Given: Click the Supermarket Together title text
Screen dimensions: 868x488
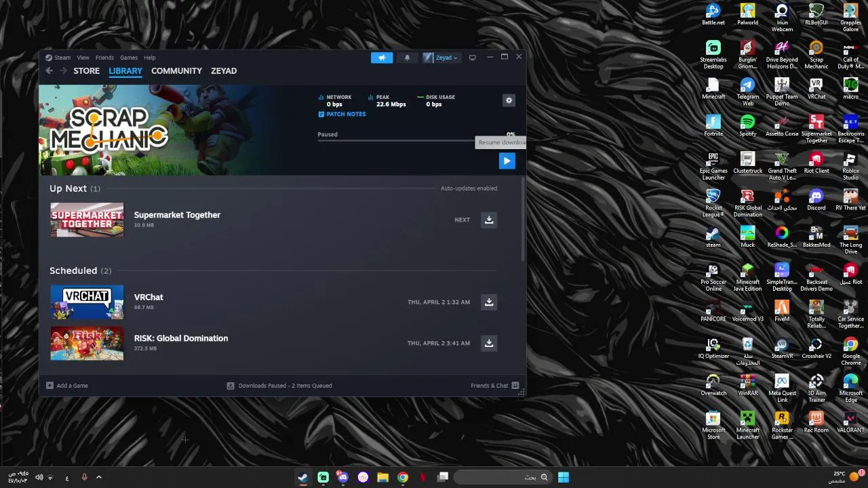Looking at the screenshot, I should 177,215.
